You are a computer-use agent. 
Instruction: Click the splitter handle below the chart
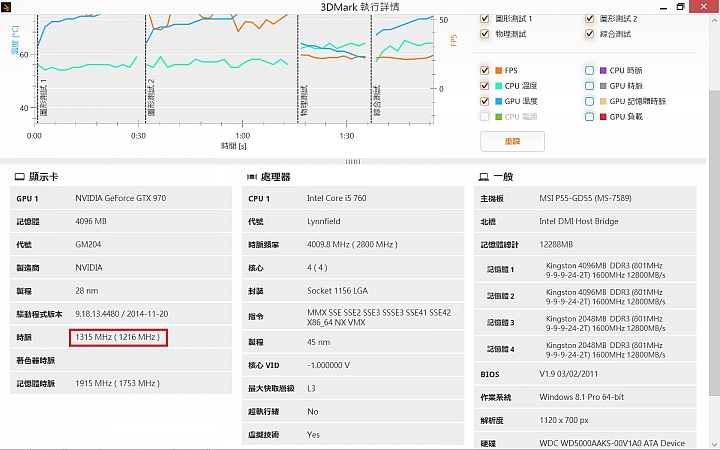coord(353,161)
